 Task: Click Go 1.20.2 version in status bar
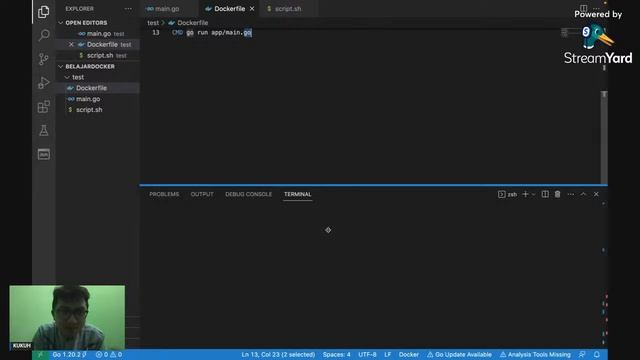pyautogui.click(x=69, y=355)
